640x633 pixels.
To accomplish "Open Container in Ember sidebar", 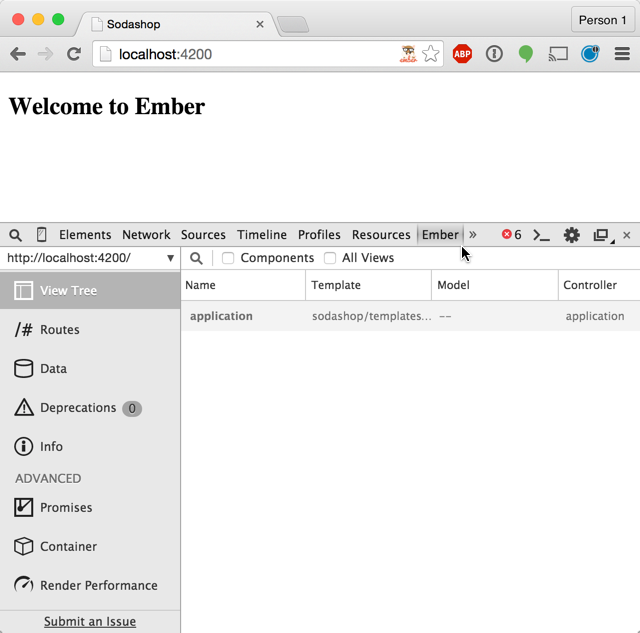I will [90, 546].
